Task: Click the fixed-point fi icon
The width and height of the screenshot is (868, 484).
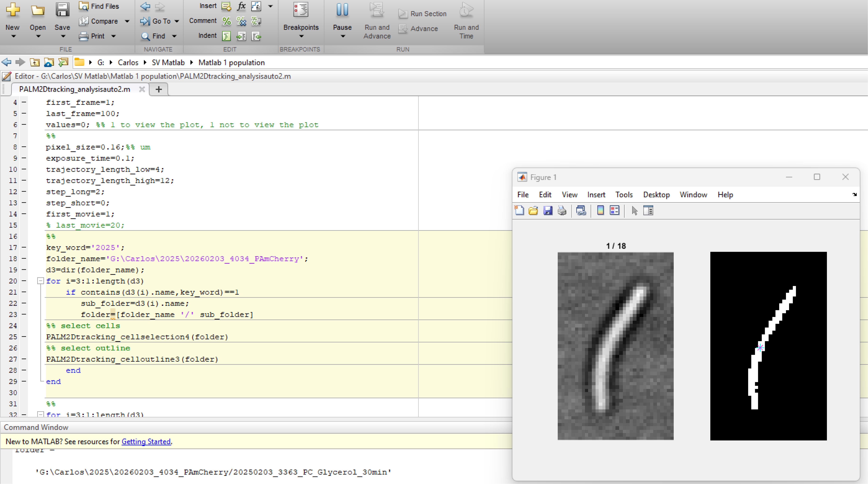Action: [256, 6]
